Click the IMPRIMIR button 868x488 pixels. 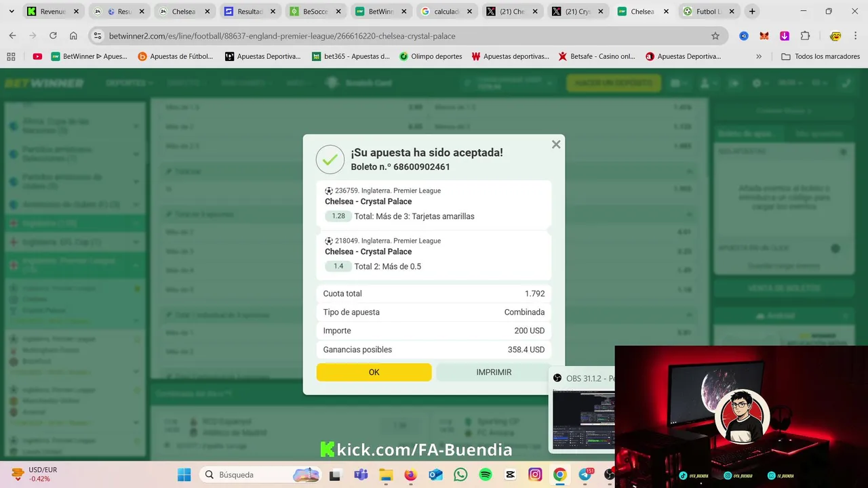click(x=494, y=372)
